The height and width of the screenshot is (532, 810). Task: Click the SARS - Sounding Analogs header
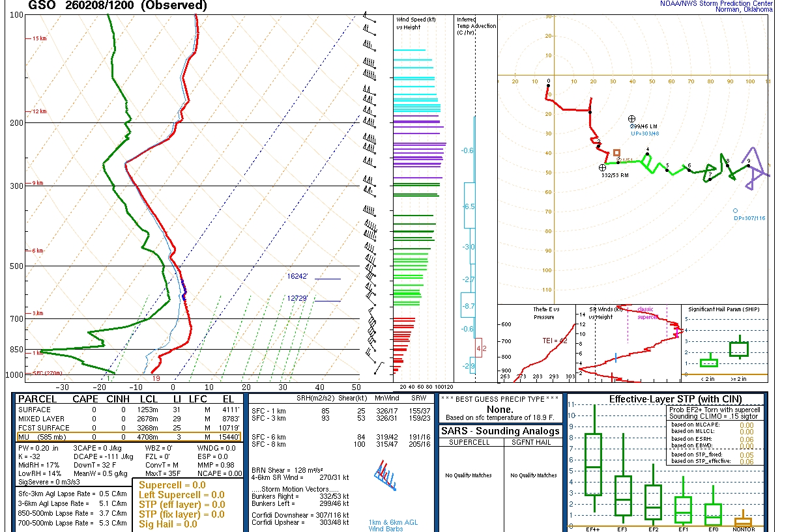click(501, 431)
